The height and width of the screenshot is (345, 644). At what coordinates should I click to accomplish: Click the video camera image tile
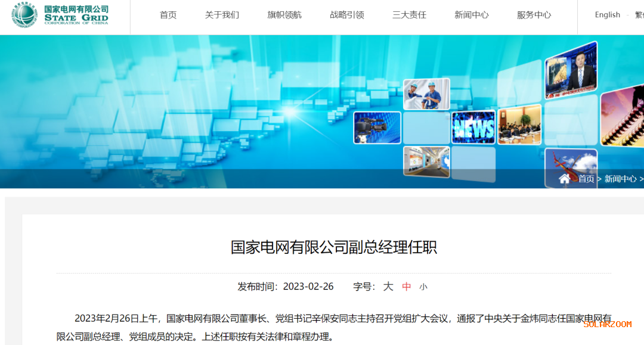click(377, 128)
